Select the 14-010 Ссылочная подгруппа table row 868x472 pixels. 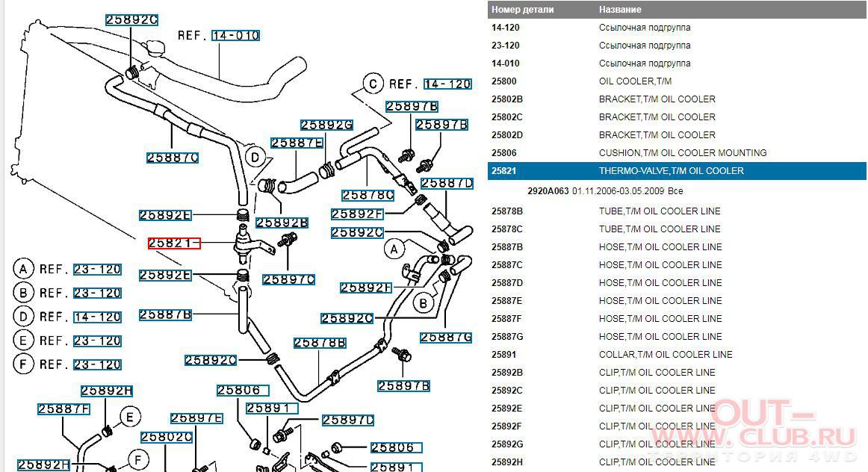[x=677, y=63]
